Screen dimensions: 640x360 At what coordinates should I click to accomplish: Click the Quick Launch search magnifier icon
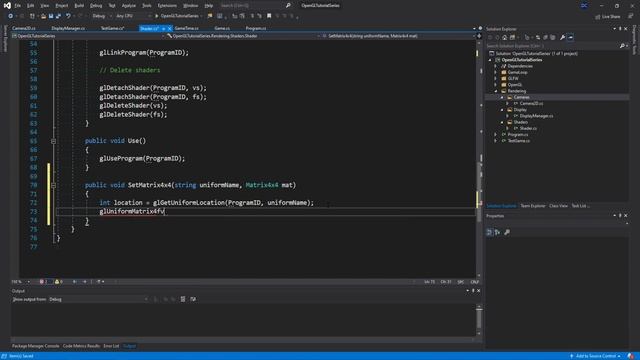[x=288, y=6]
